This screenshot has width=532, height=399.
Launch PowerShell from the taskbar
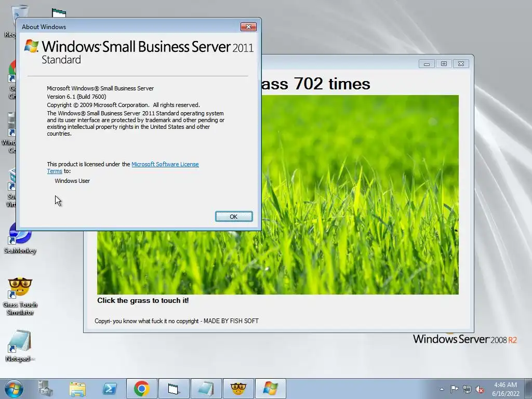[x=110, y=389]
